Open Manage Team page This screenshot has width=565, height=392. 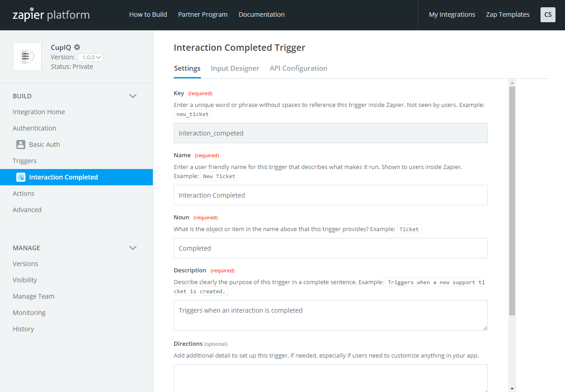click(34, 296)
